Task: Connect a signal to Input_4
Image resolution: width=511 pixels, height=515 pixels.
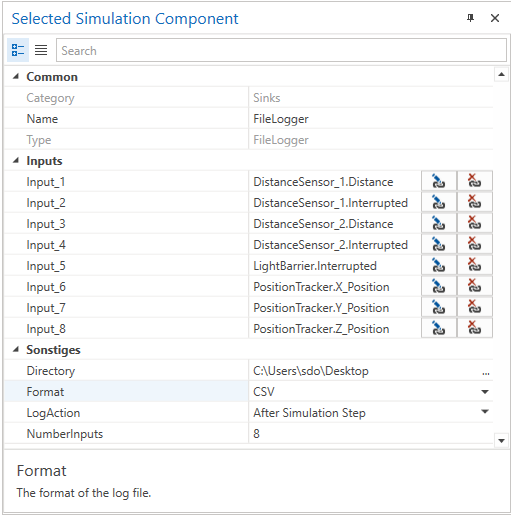Action: point(439,244)
